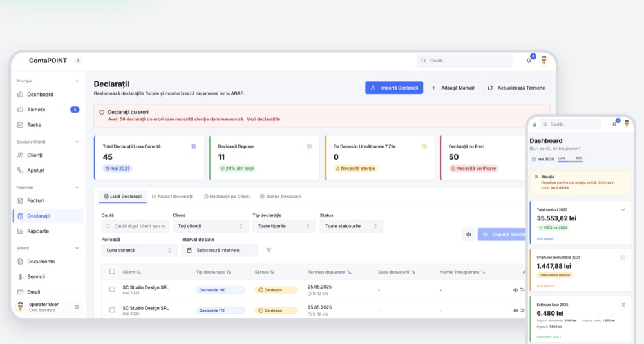Image resolution: width=644 pixels, height=344 pixels.
Task: Sort table by Client column
Action: coord(132,272)
